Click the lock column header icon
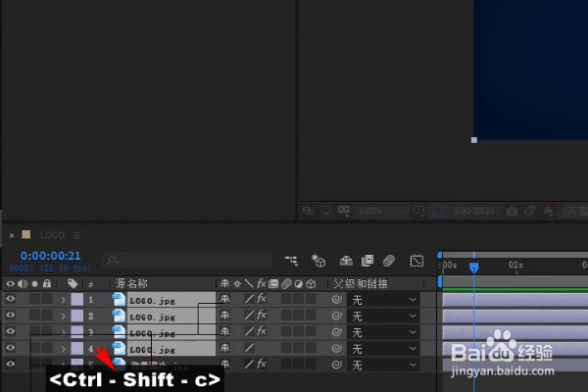Screen dimensions: 588x392 coord(47,283)
